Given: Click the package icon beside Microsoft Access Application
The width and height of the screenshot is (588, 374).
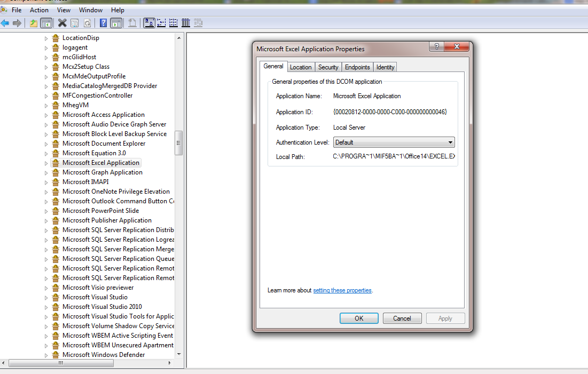Looking at the screenshot, I should coord(56,115).
